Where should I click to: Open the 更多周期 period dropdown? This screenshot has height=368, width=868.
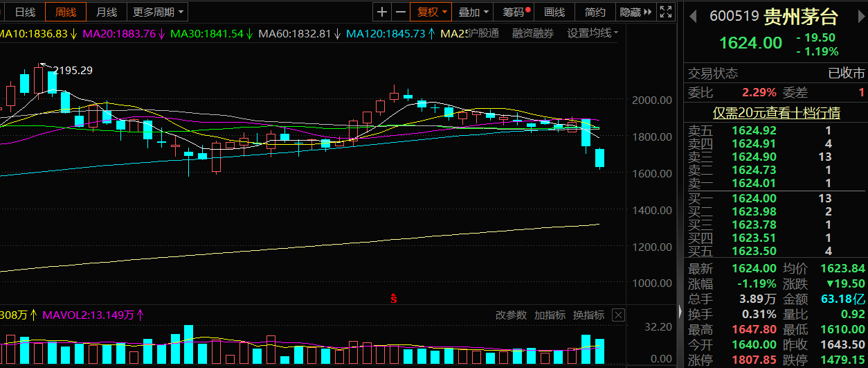(159, 12)
